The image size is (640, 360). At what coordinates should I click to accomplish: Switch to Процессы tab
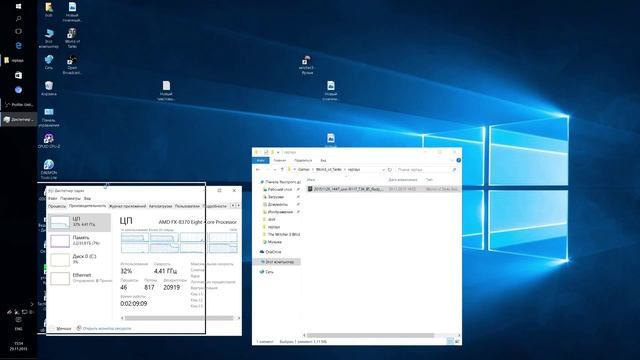[57, 206]
